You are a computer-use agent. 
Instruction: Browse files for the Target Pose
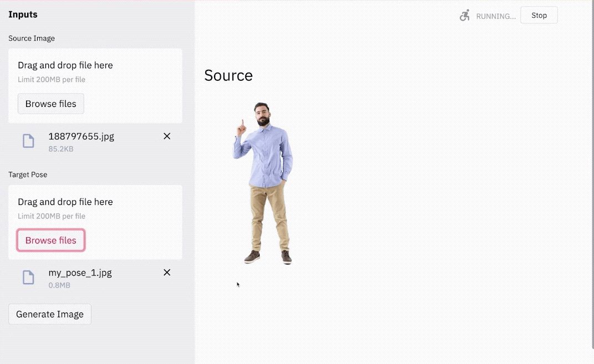click(51, 240)
